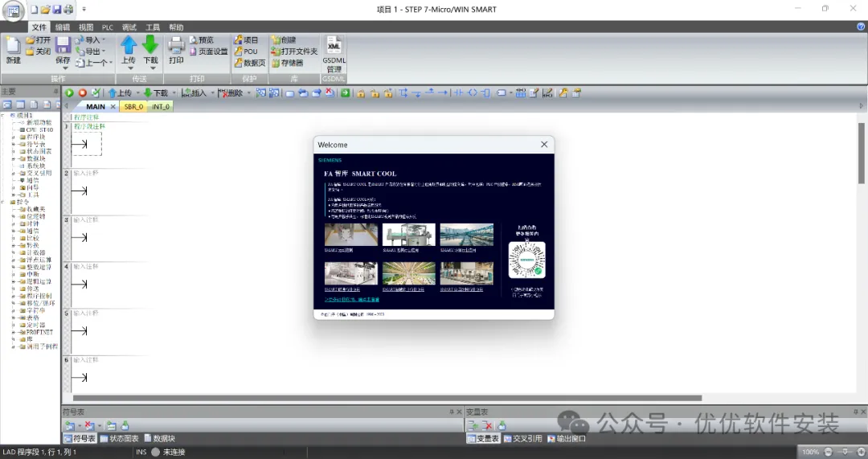Click the green go-to arrow toolbar icon
Viewport: 868px width, 459px height.
click(x=345, y=93)
